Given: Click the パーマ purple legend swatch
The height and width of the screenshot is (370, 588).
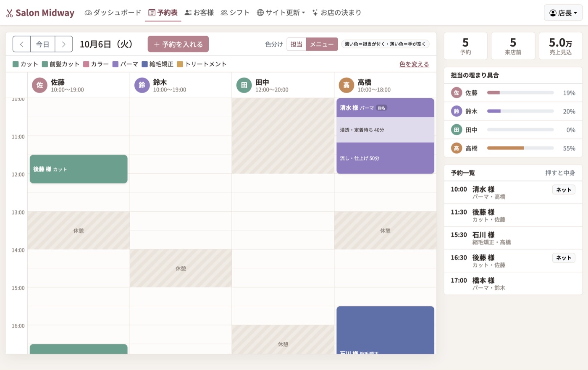Looking at the screenshot, I should (x=115, y=64).
